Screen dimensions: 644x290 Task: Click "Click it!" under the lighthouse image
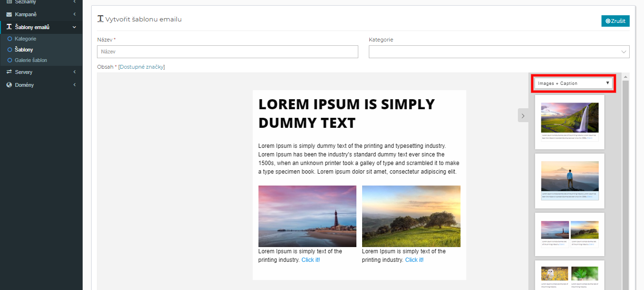pos(311,260)
